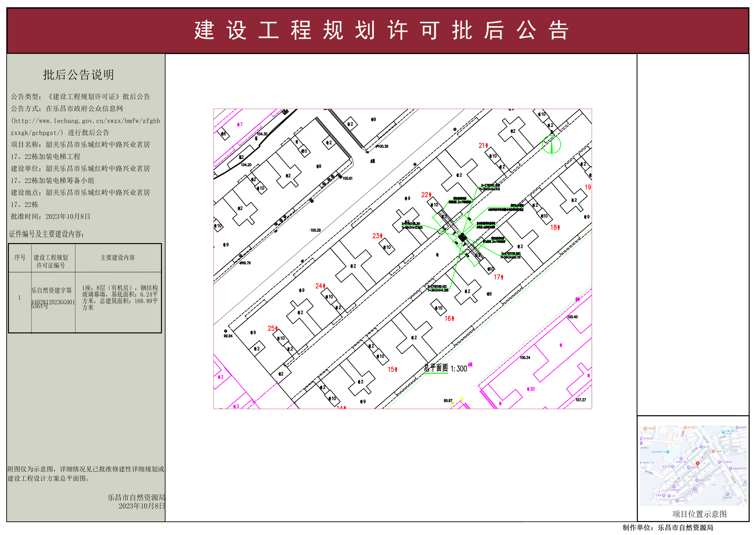Click the 乐昌市自然资源局 signature above the date

pyautogui.click(x=136, y=497)
